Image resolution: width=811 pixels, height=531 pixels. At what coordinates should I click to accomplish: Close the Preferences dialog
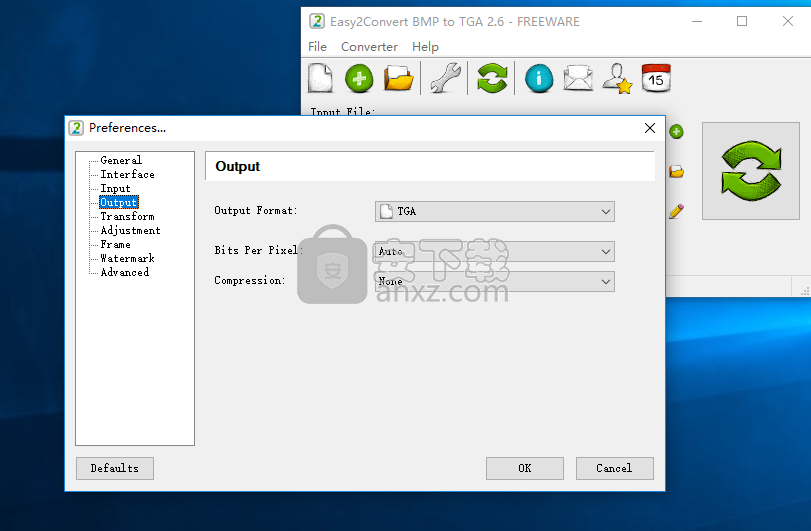pos(650,128)
